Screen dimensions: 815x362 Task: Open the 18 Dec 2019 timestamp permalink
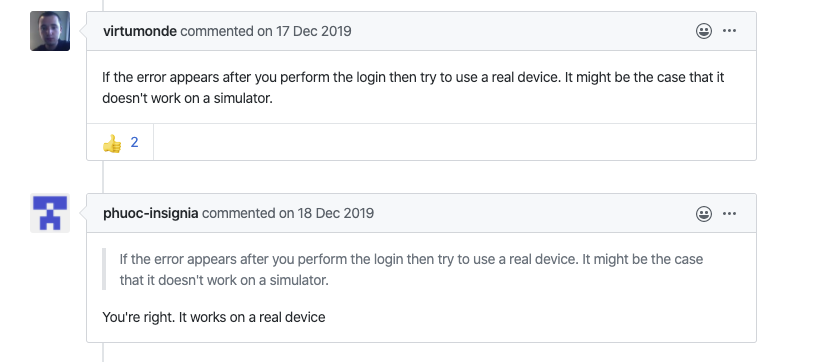click(x=336, y=213)
